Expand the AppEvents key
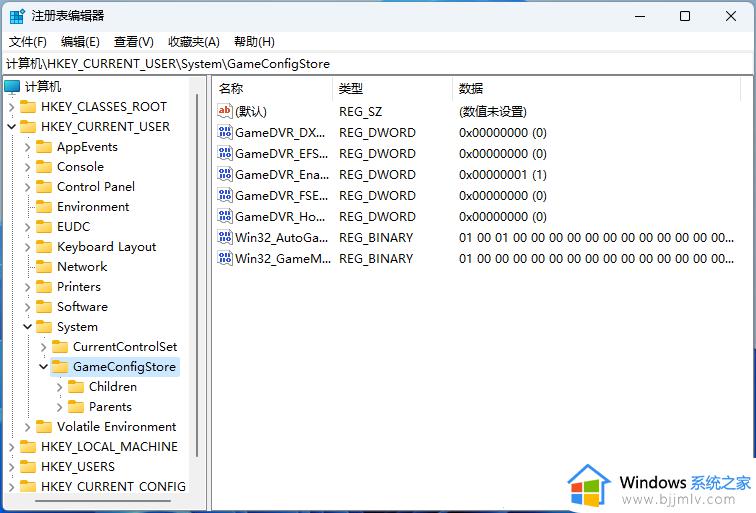This screenshot has width=756, height=513. 27,147
